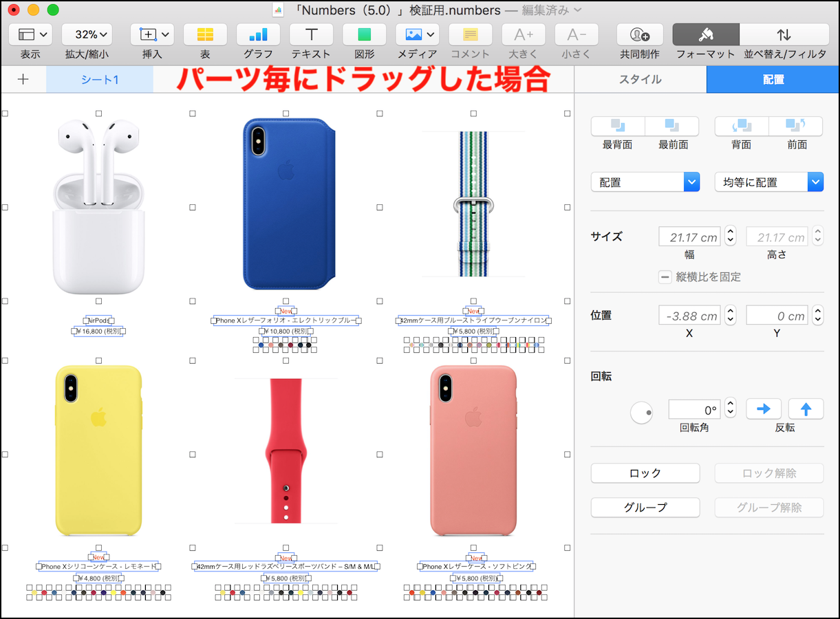Click the ロック lock button

point(645,473)
